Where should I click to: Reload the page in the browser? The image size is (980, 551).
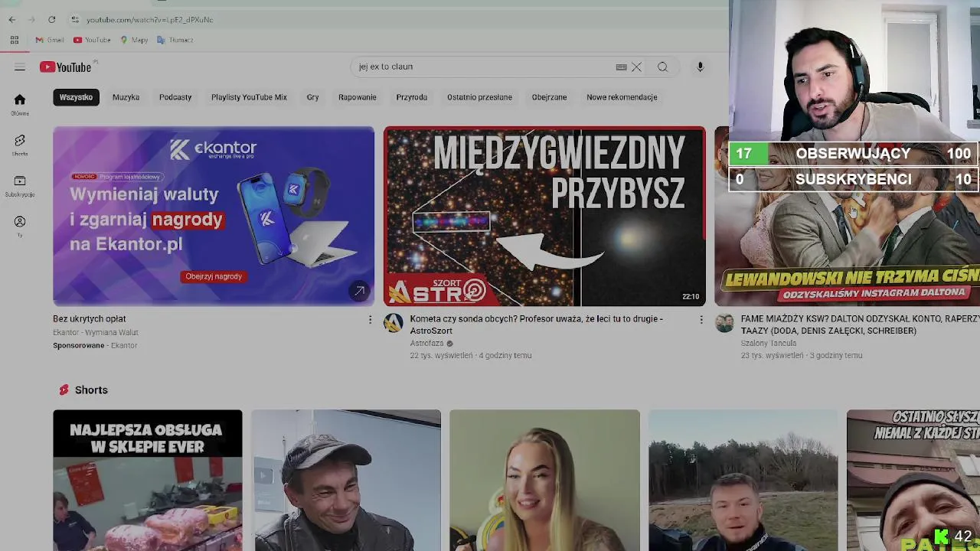(52, 20)
